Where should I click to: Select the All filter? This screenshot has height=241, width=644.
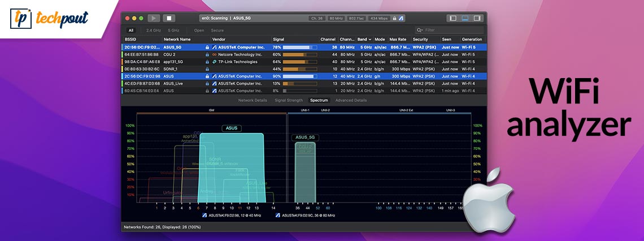click(130, 31)
